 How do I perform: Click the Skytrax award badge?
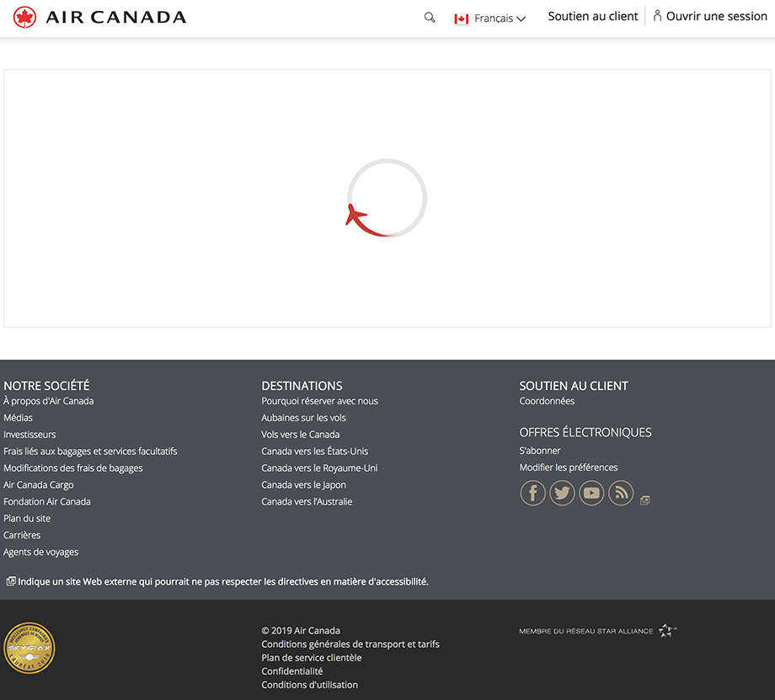(29, 648)
